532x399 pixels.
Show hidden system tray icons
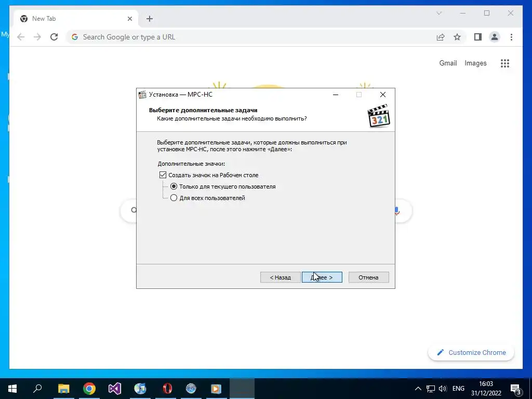tap(418, 389)
